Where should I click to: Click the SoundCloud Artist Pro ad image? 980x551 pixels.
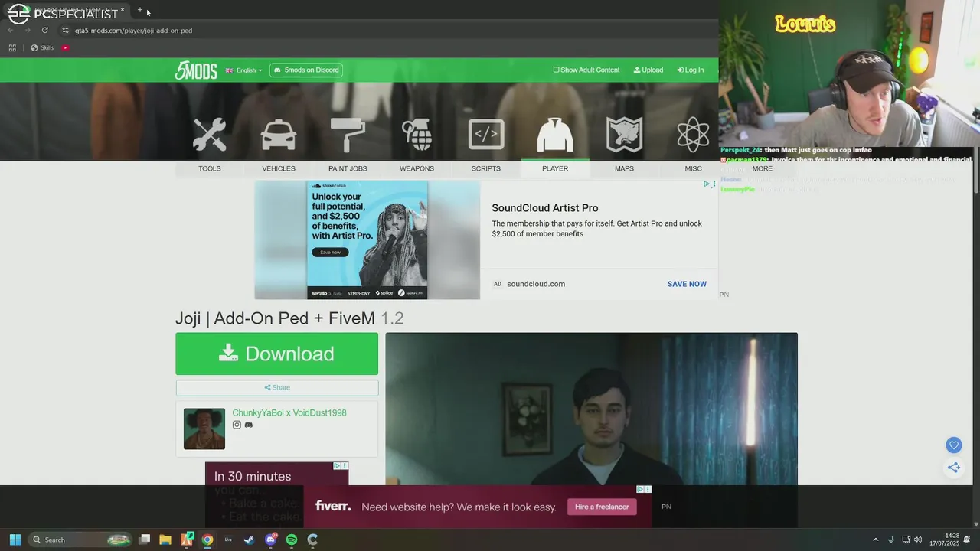(367, 240)
